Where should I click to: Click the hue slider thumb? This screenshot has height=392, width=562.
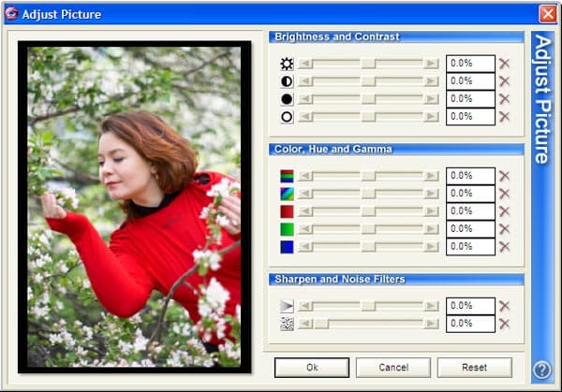coord(368,194)
